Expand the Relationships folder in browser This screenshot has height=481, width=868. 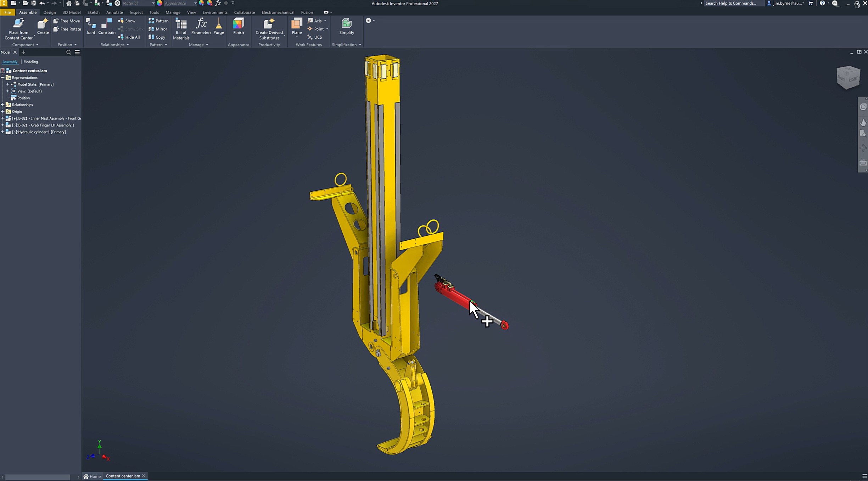pos(2,105)
